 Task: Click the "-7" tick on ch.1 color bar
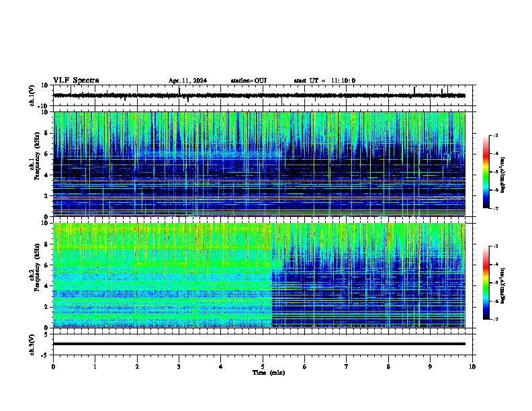click(496, 208)
